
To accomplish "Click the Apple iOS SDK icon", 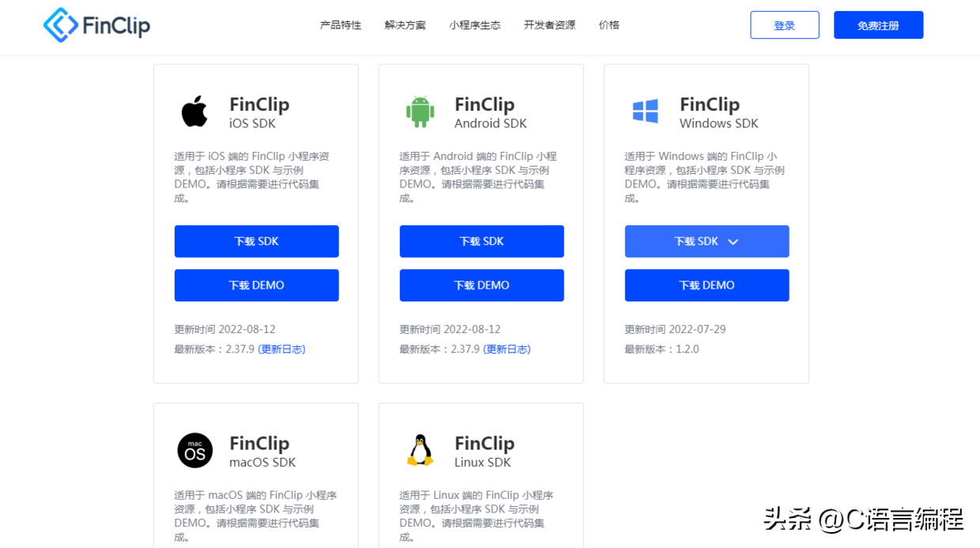I will pyautogui.click(x=194, y=111).
